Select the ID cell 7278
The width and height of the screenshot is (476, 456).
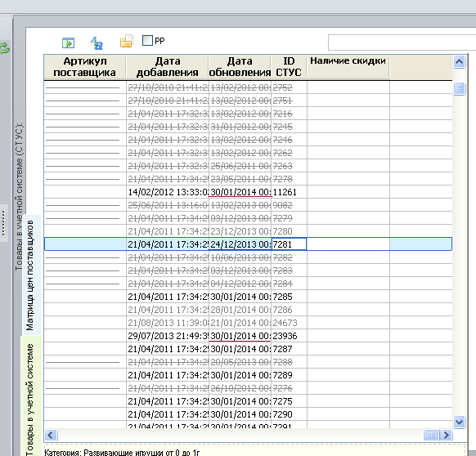289,179
